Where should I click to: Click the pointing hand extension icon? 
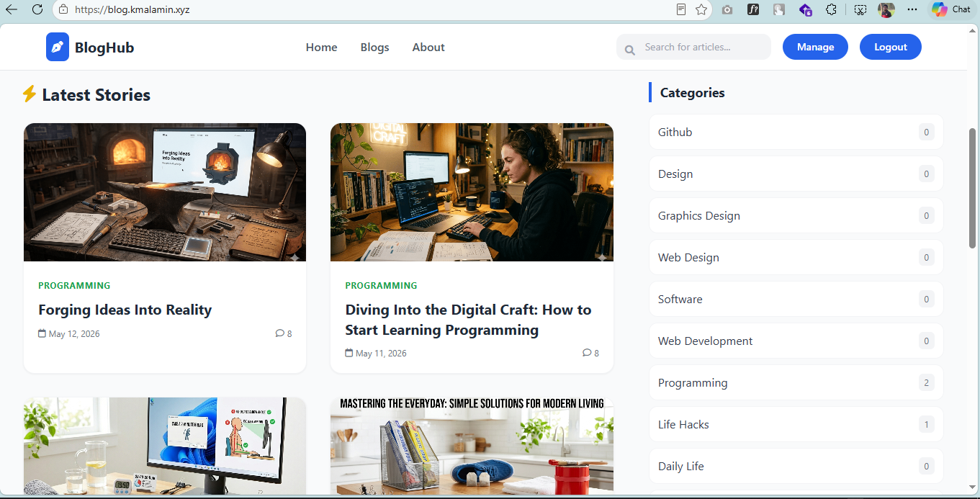click(779, 9)
